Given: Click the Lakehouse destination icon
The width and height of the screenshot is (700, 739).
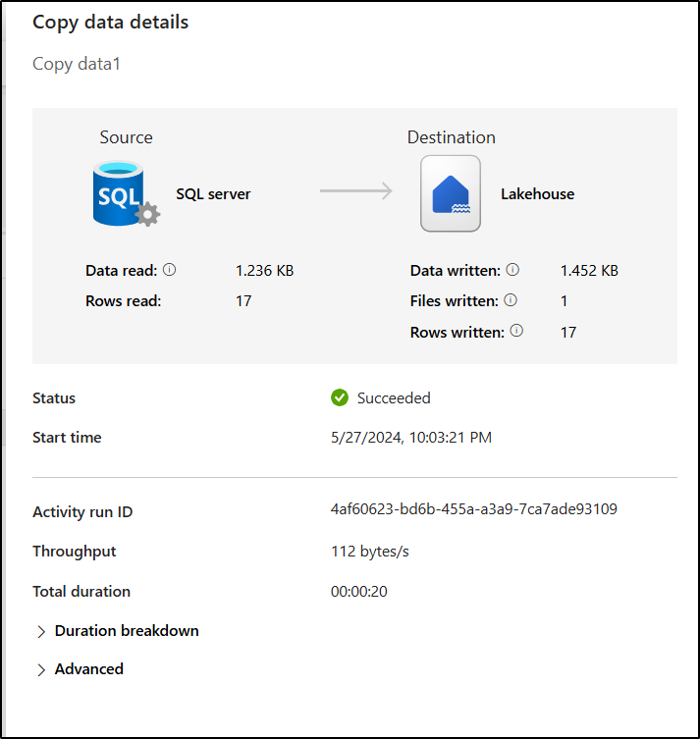Looking at the screenshot, I should pos(451,193).
